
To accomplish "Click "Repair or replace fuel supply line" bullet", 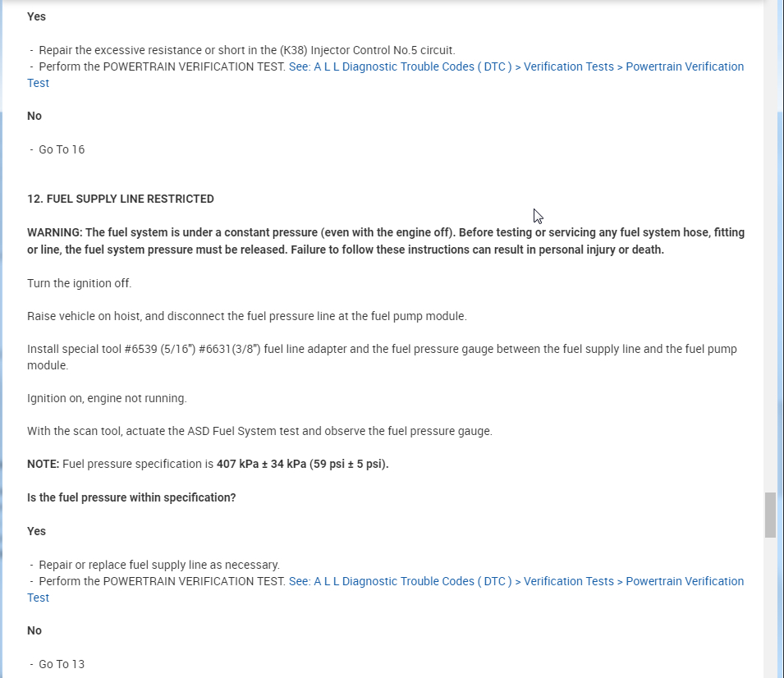I will pos(159,565).
